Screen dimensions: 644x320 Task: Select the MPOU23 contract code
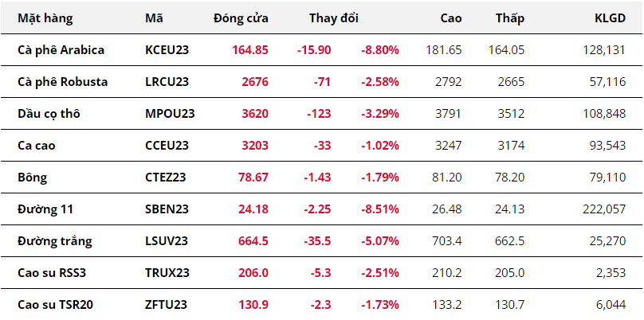coord(171,113)
